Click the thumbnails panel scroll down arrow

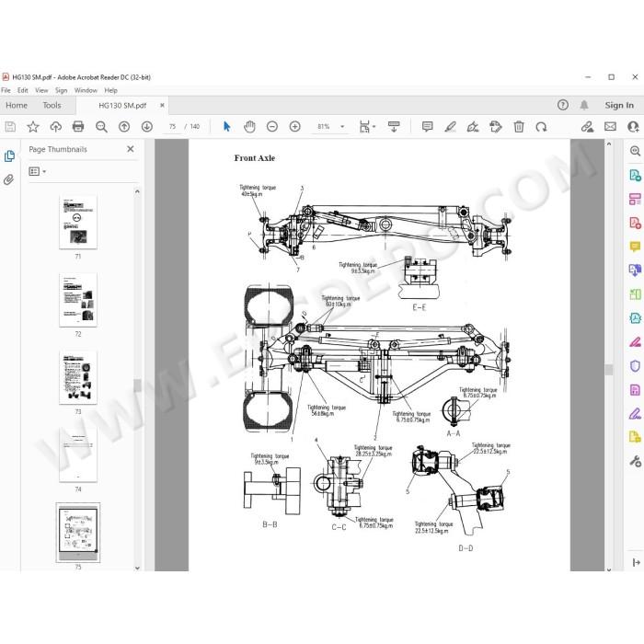coord(137,568)
